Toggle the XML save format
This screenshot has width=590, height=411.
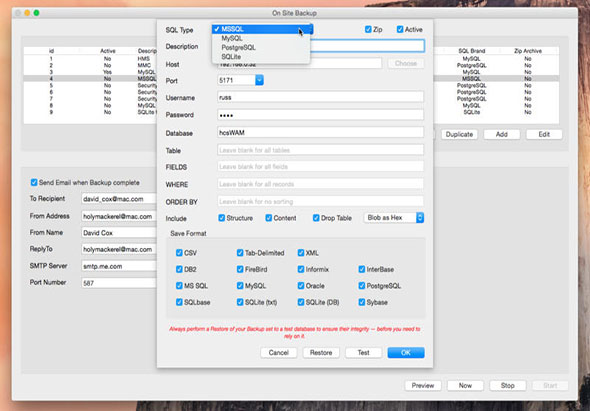pyautogui.click(x=301, y=253)
